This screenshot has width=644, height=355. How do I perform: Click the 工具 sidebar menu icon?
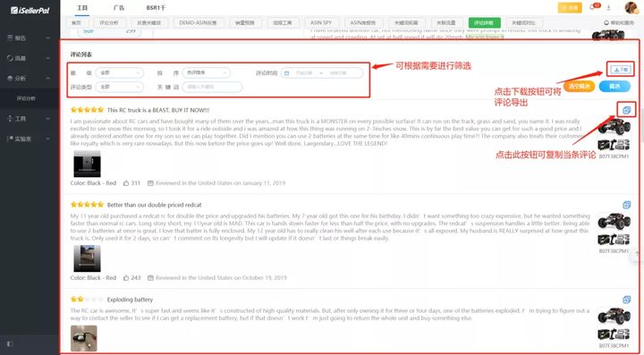[10, 118]
